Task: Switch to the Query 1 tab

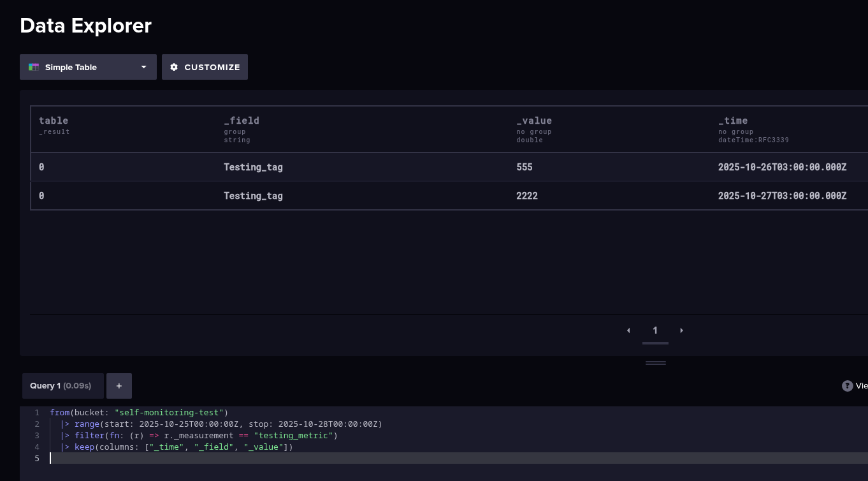Action: coord(62,386)
